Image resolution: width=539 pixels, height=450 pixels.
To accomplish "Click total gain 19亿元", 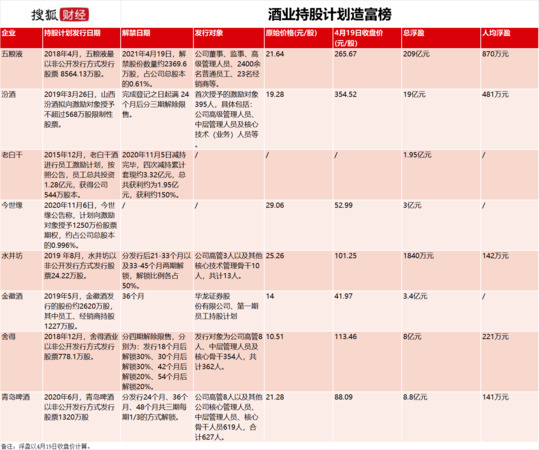I will tap(414, 94).
